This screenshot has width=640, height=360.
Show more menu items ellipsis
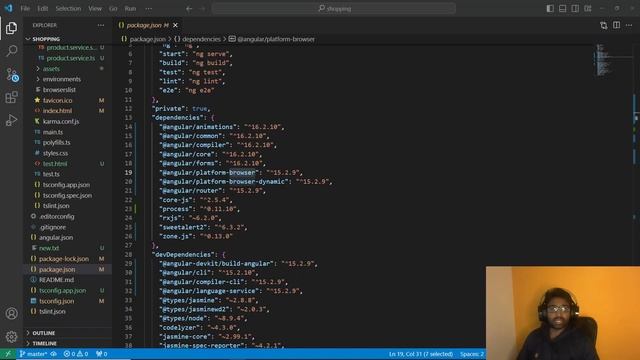(149, 9)
